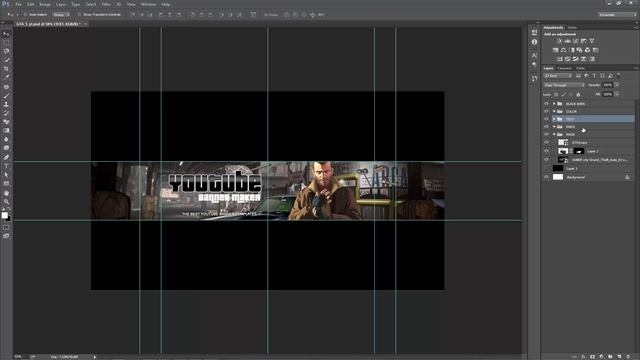Add layer mask button at panel bottom
Viewport: 640px width, 360px height.
(x=592, y=356)
